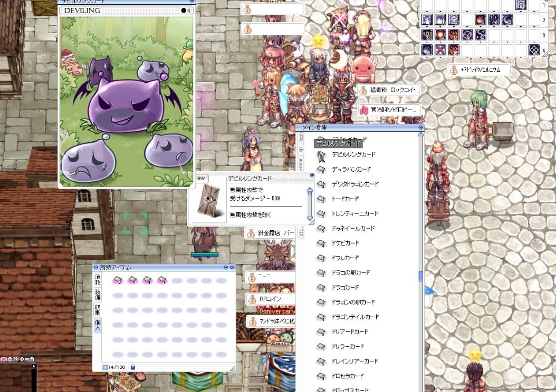The height and width of the screenshot is (392, 556).
Task: Click the storage list scrollbar thumb
Action: [420, 277]
